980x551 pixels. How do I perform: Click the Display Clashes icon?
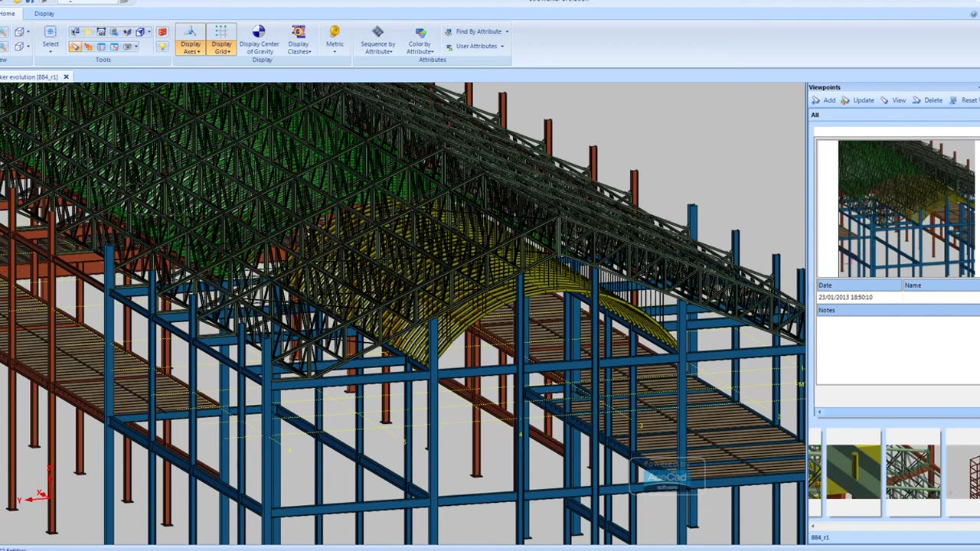(299, 31)
